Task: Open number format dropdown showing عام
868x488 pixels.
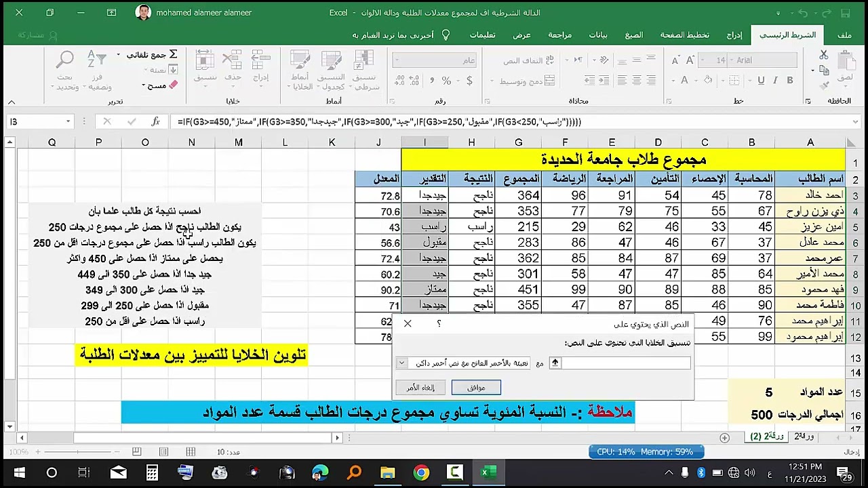Action: click(x=398, y=60)
